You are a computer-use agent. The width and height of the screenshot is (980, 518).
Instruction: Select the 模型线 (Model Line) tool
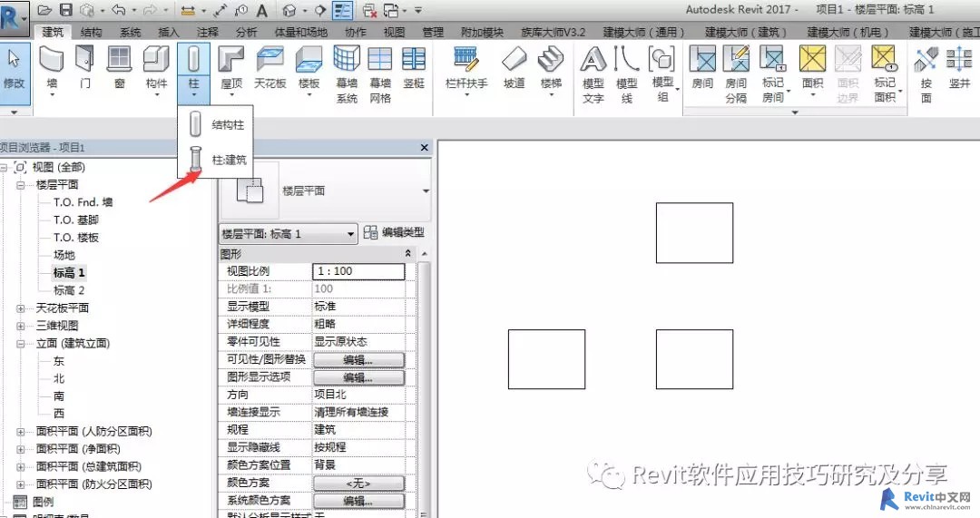pyautogui.click(x=627, y=73)
